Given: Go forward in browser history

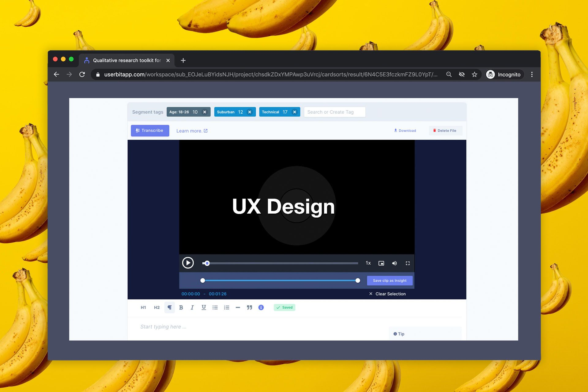Looking at the screenshot, I should (69, 74).
